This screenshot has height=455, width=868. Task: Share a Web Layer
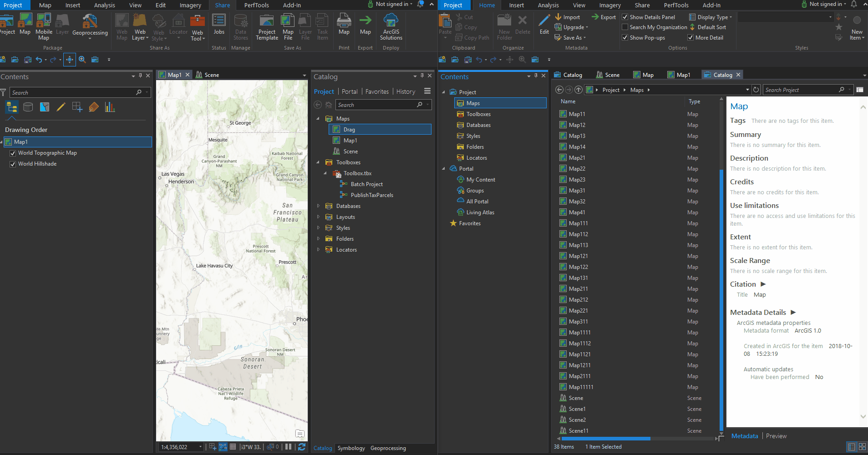pyautogui.click(x=140, y=26)
